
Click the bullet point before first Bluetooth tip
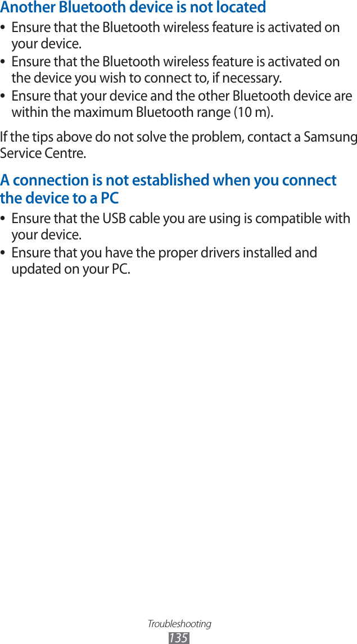pos(4,28)
